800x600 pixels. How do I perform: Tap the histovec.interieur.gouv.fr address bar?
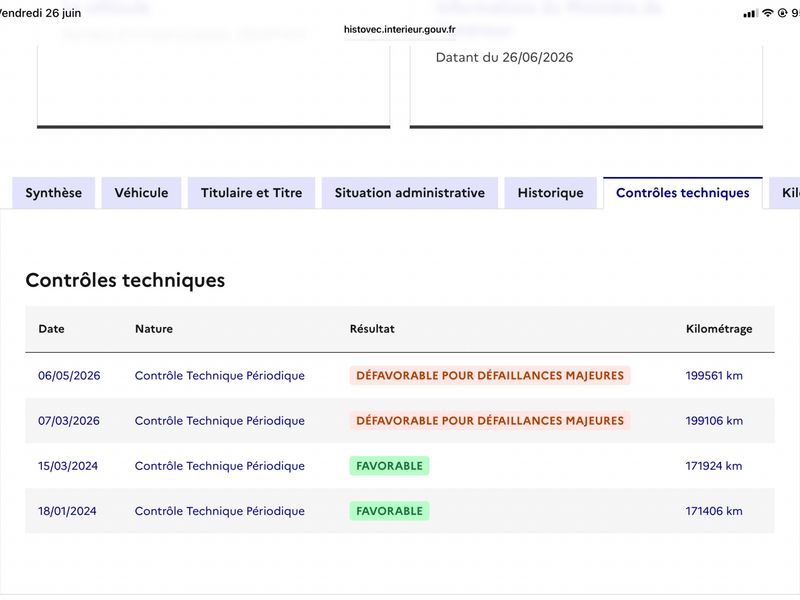(399, 30)
